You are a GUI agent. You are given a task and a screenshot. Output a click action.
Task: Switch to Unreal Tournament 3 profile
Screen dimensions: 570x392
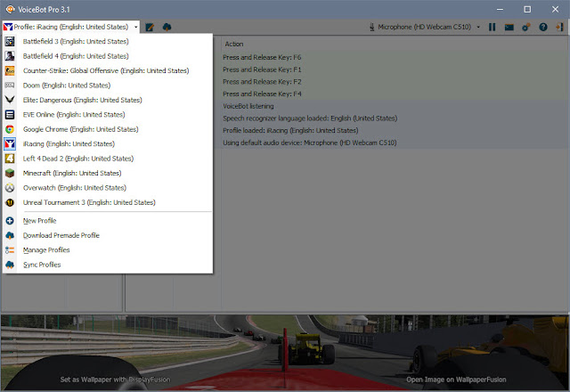point(107,202)
